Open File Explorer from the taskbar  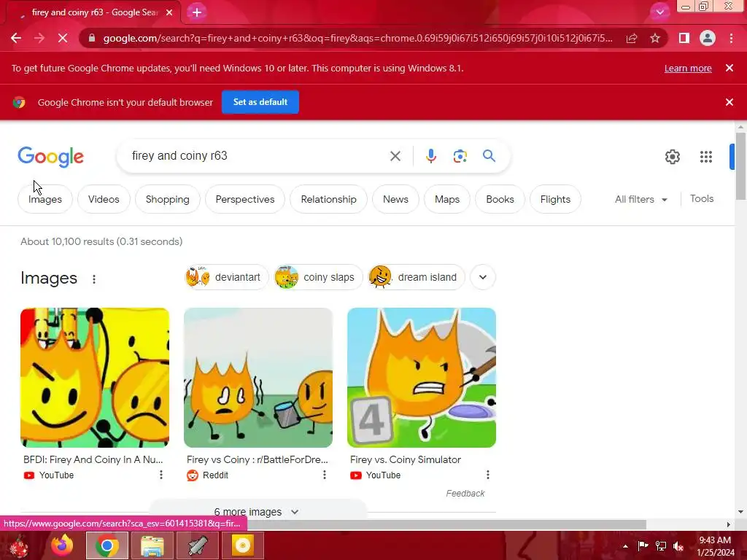pos(152,545)
